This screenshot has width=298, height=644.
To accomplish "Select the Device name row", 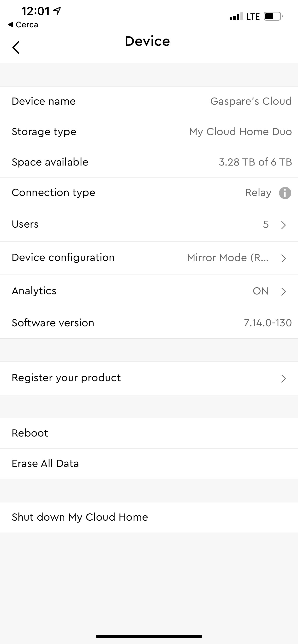I will (x=149, y=102).
